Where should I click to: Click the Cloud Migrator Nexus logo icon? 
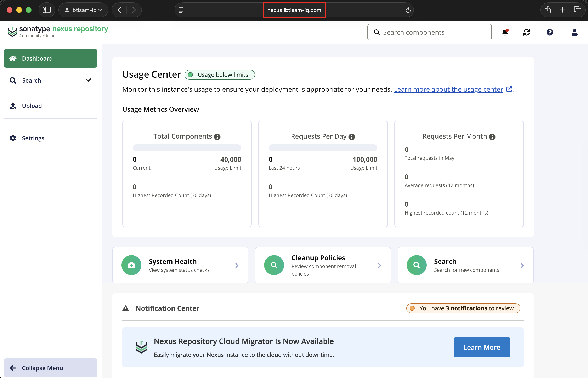pyautogui.click(x=141, y=347)
